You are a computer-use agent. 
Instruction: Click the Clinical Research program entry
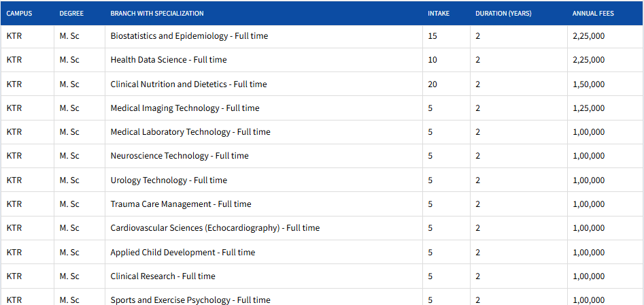point(163,276)
